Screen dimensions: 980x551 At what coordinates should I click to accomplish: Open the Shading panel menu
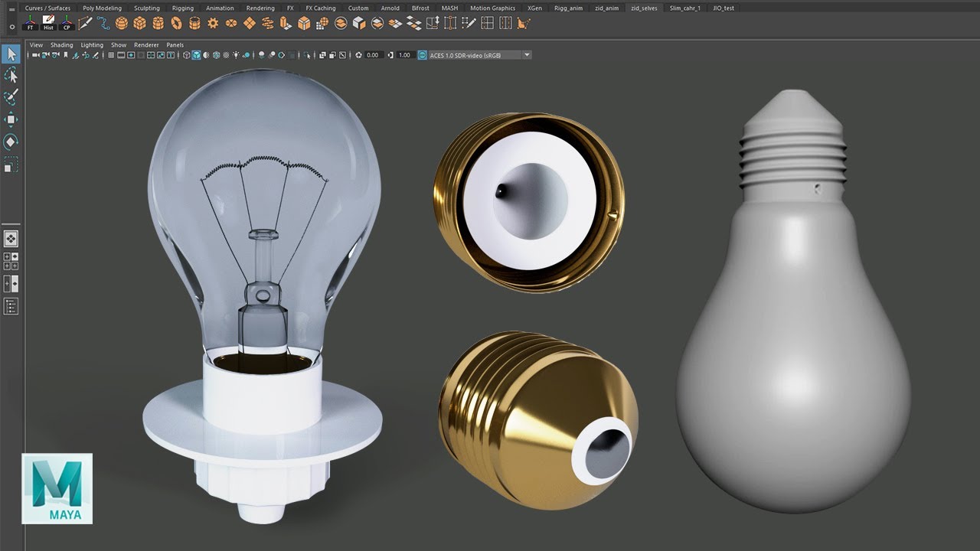pyautogui.click(x=62, y=45)
